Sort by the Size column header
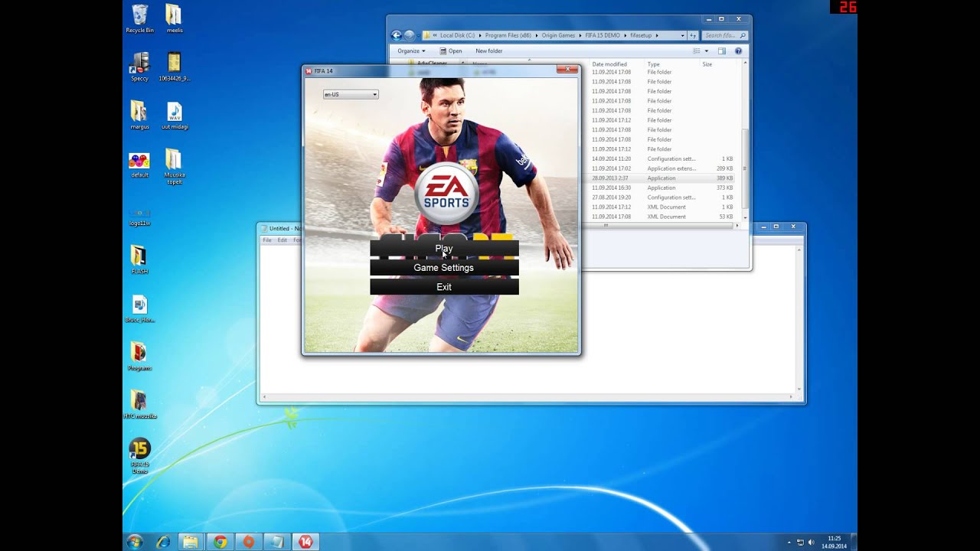The image size is (980, 551). tap(707, 64)
